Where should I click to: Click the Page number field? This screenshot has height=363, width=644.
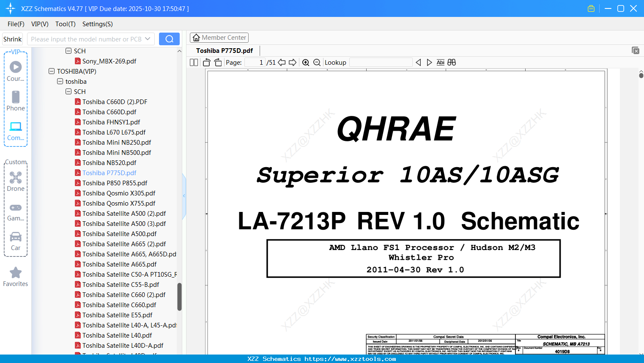click(x=255, y=63)
